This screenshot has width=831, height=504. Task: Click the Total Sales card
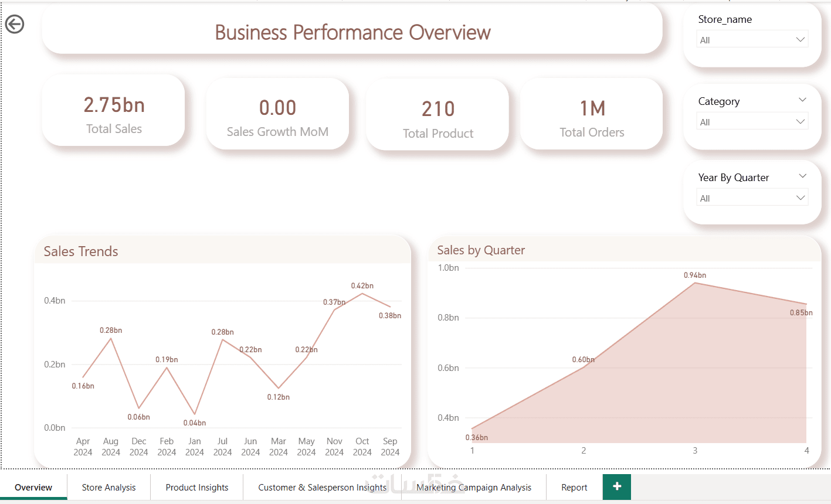tap(114, 111)
